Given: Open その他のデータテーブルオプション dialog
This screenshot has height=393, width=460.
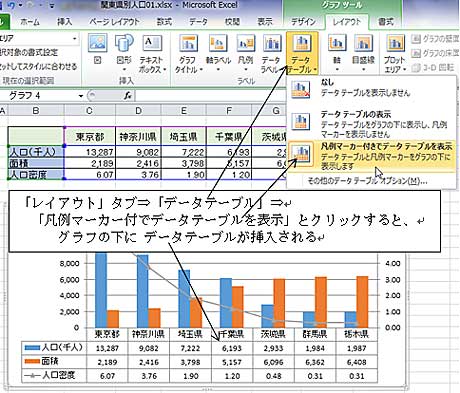Looking at the screenshot, I should 367,181.
